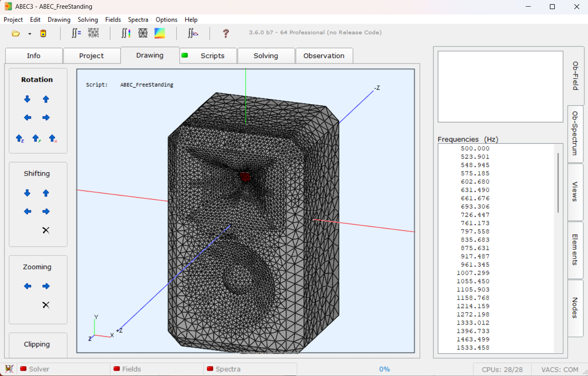The image size is (588, 376).
Task: Rotate model down with Rotation down arrow
Action: [x=27, y=99]
